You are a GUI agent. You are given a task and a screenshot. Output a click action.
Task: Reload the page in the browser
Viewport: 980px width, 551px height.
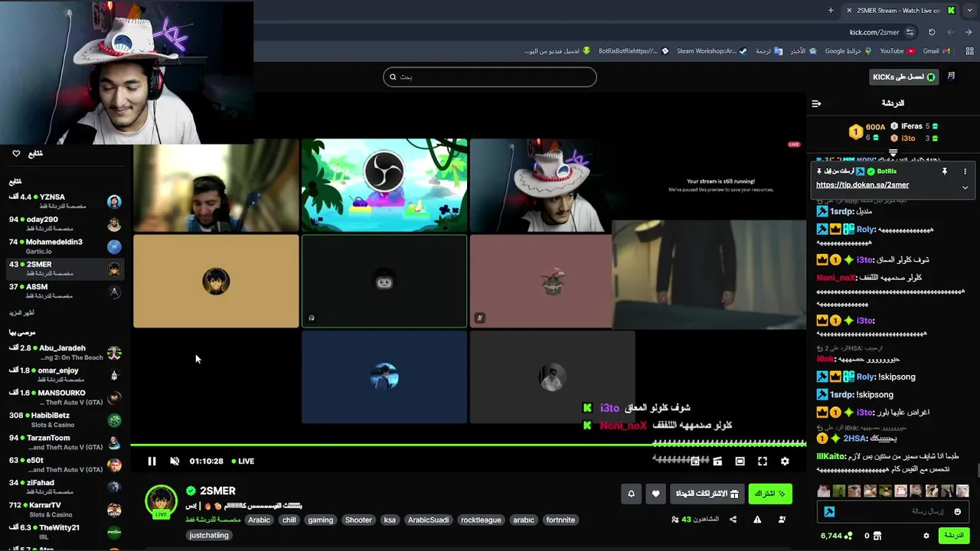point(932,32)
